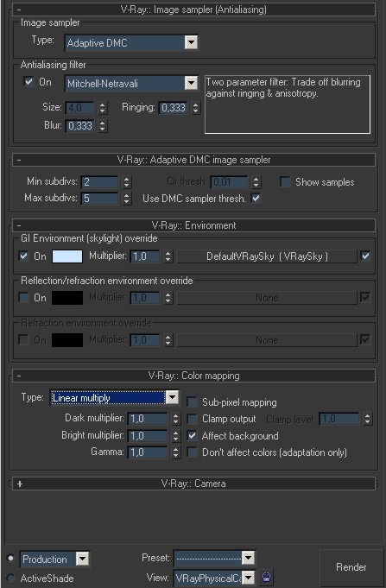Image resolution: width=386 pixels, height=588 pixels.
Task: Adjust the filter Size spinner arrows
Action: pos(103,108)
